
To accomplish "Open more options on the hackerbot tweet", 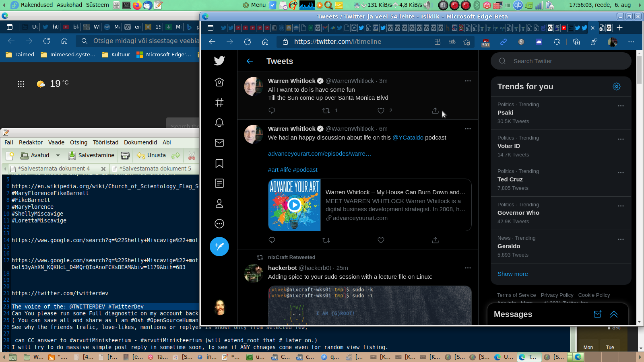I will (x=468, y=268).
